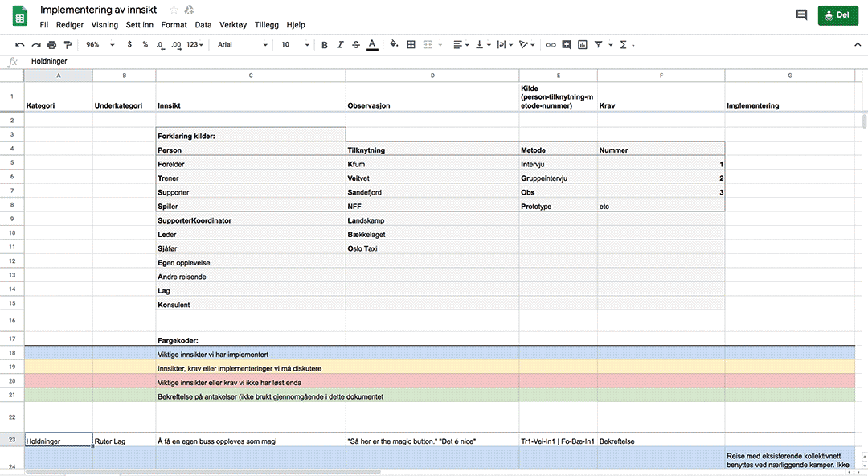868x476 pixels.
Task: Open the Sett inn menu
Action: pyautogui.click(x=140, y=25)
